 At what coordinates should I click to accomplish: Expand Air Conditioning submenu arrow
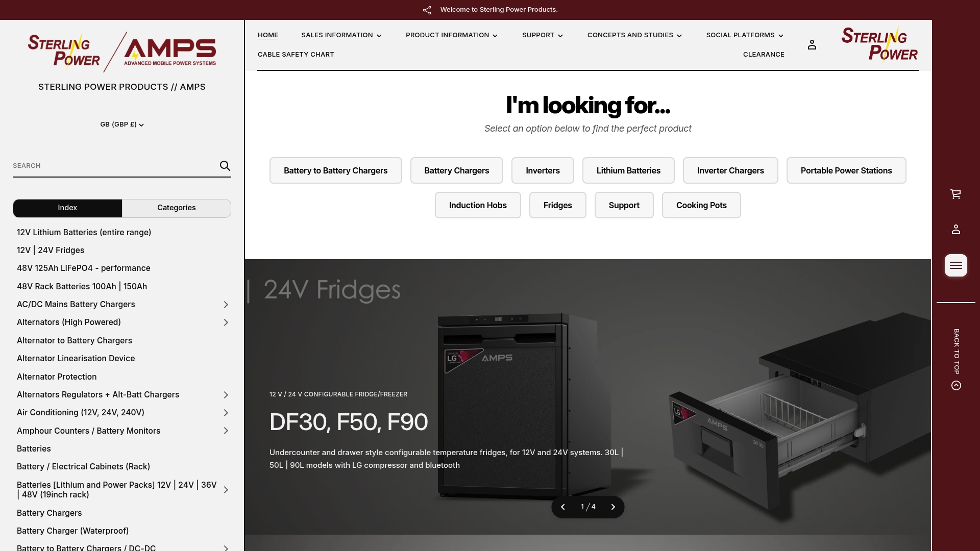click(x=226, y=413)
